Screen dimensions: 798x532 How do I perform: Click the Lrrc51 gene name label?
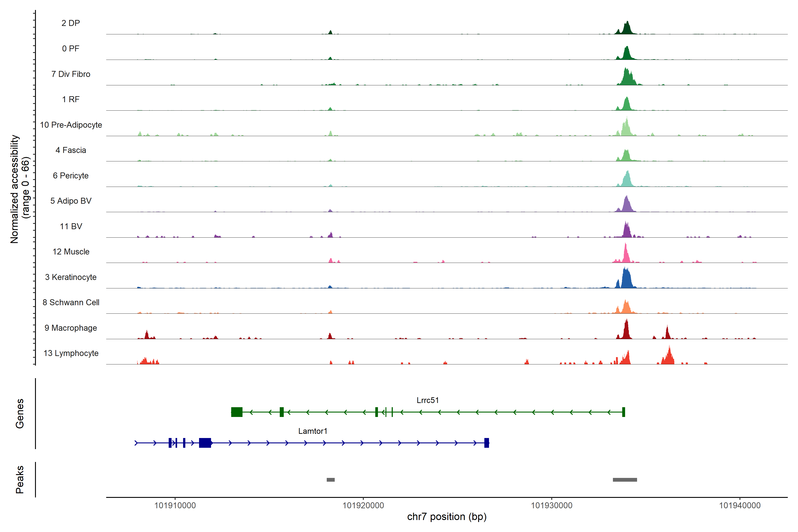[x=428, y=400]
